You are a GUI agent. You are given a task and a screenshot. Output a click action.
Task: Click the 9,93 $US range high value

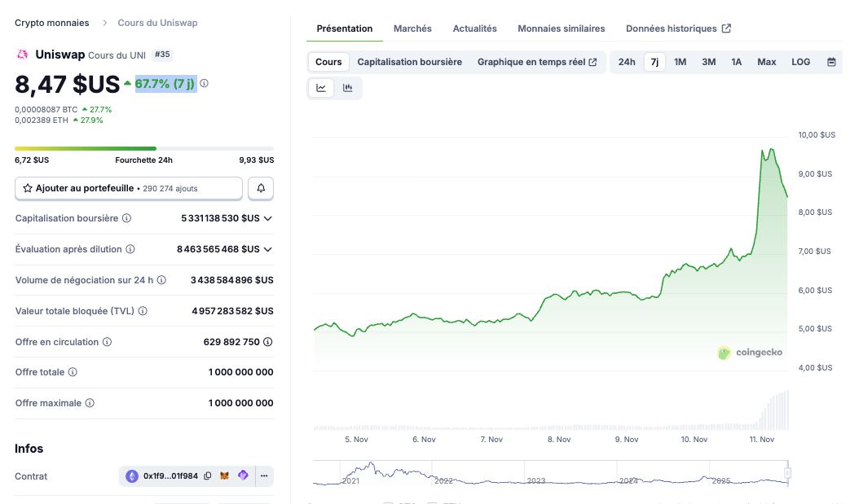tap(257, 160)
